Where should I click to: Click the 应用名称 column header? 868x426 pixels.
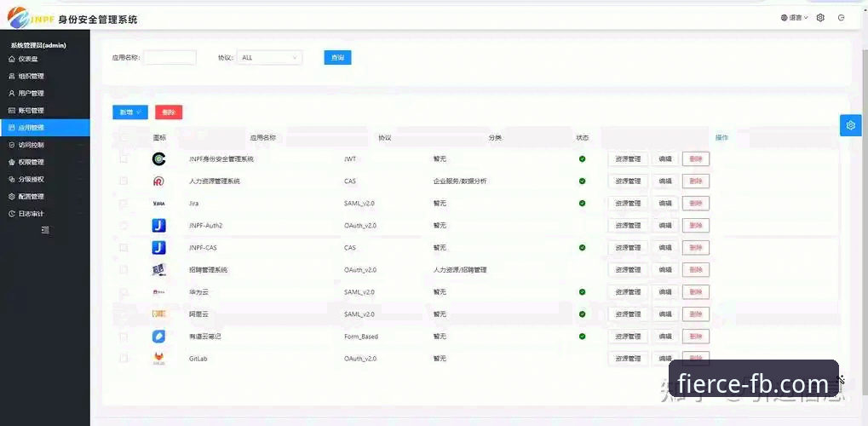tap(263, 137)
